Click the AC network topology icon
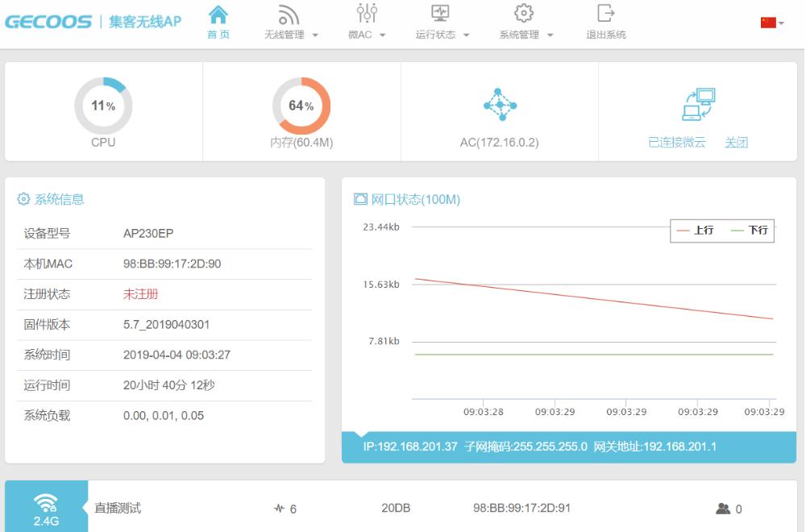Viewport: 806px width, 532px height. pyautogui.click(x=500, y=105)
